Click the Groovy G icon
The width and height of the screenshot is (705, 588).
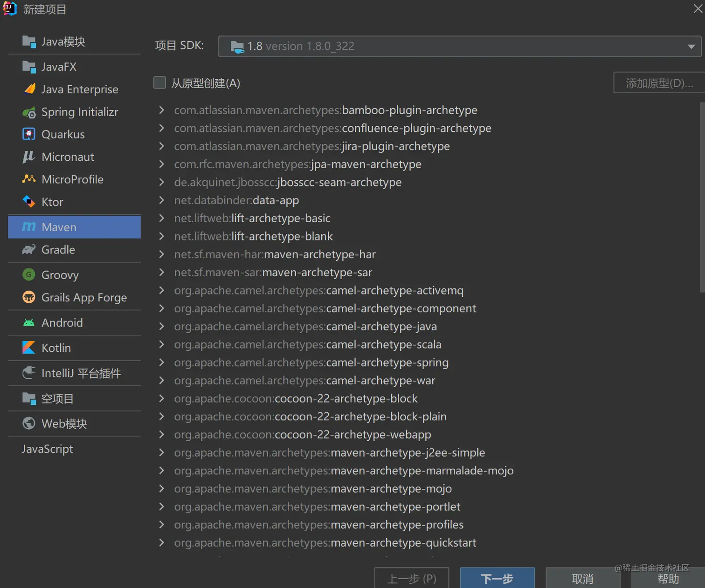pyautogui.click(x=29, y=274)
